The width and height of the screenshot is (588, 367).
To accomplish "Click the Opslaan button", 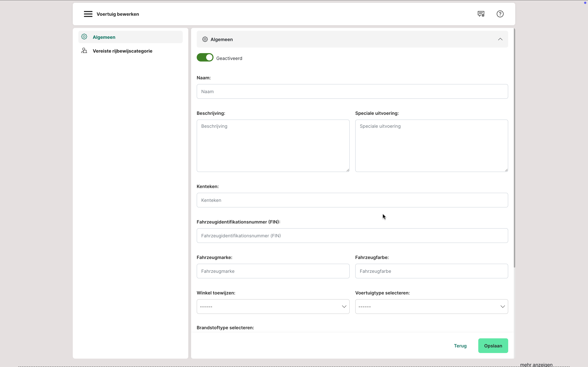I will click(493, 346).
